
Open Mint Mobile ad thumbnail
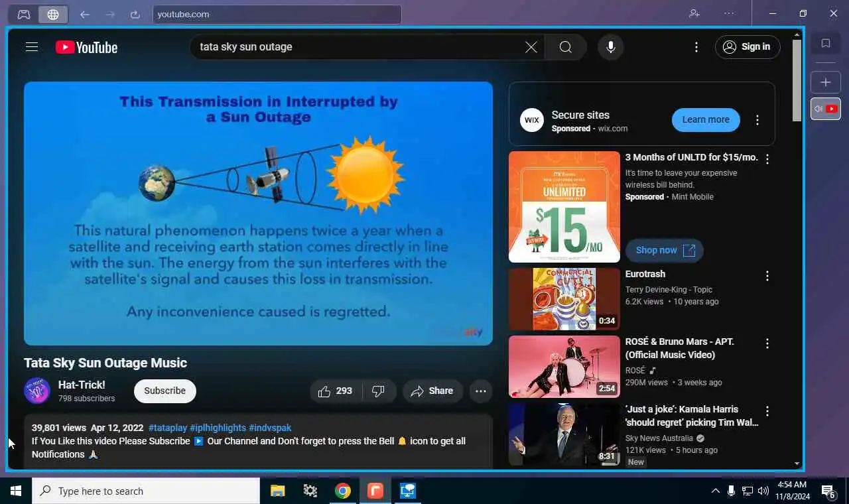pos(564,207)
